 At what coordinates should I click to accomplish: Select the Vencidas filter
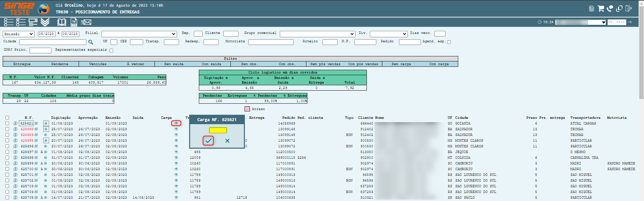pos(98,64)
